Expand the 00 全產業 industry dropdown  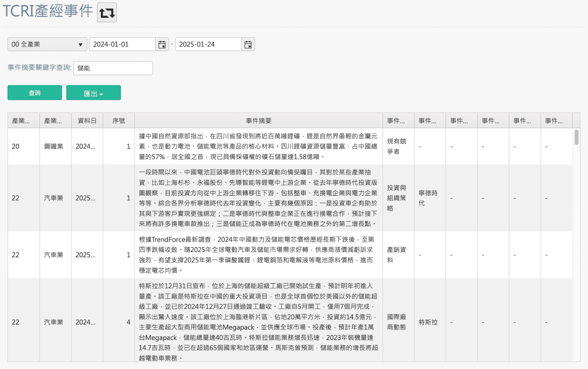click(47, 45)
